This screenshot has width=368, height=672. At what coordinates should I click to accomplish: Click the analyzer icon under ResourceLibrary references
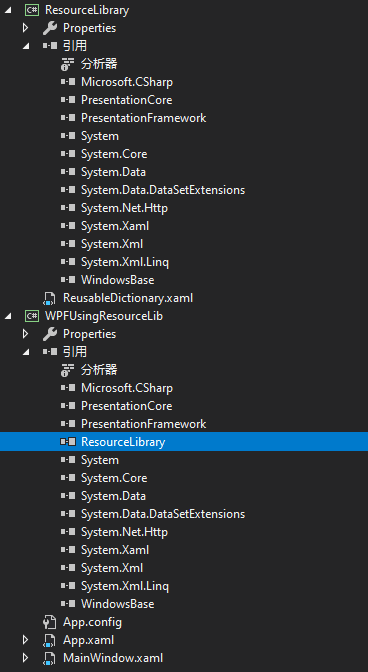tap(68, 64)
